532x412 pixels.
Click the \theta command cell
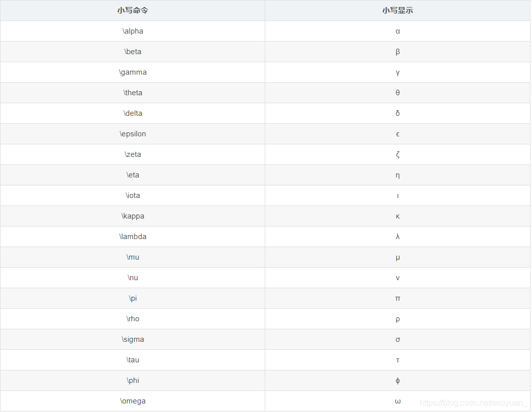(133, 93)
